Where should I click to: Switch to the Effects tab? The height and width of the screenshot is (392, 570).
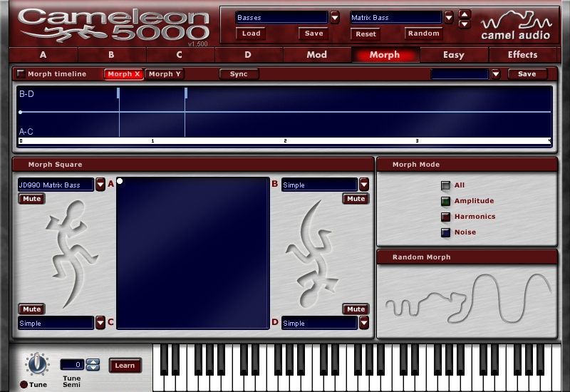[522, 55]
